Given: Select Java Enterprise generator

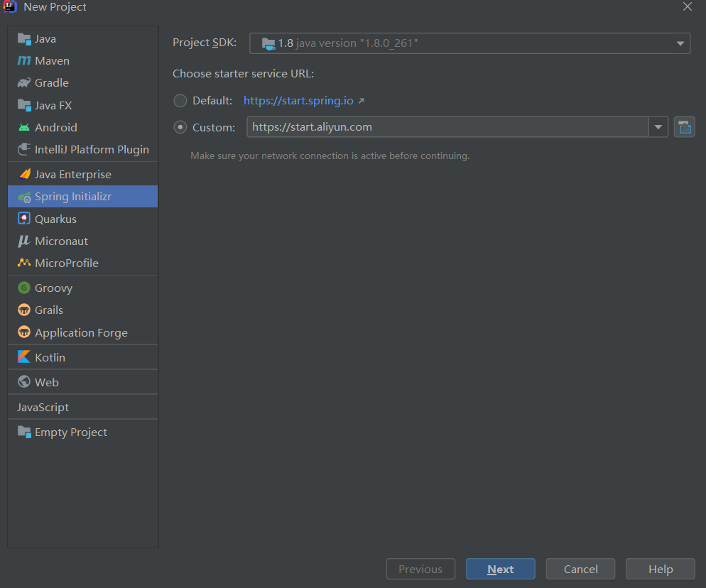Looking at the screenshot, I should [x=83, y=174].
